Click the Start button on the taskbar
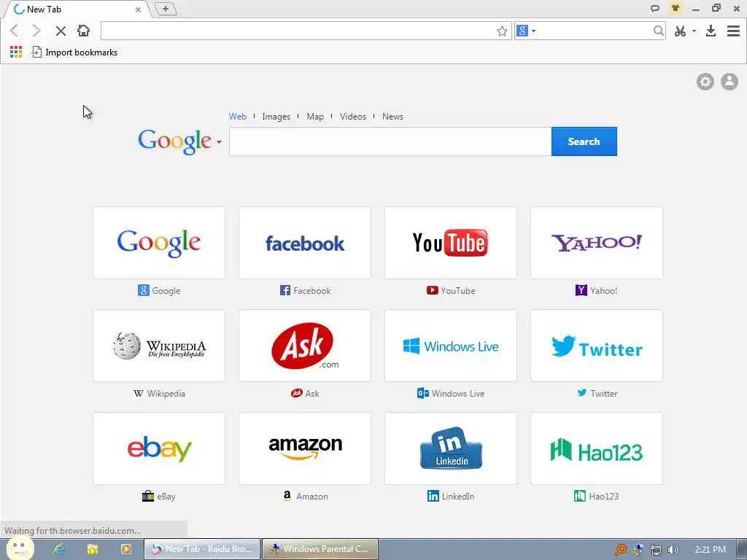The image size is (747, 560). tap(19, 548)
